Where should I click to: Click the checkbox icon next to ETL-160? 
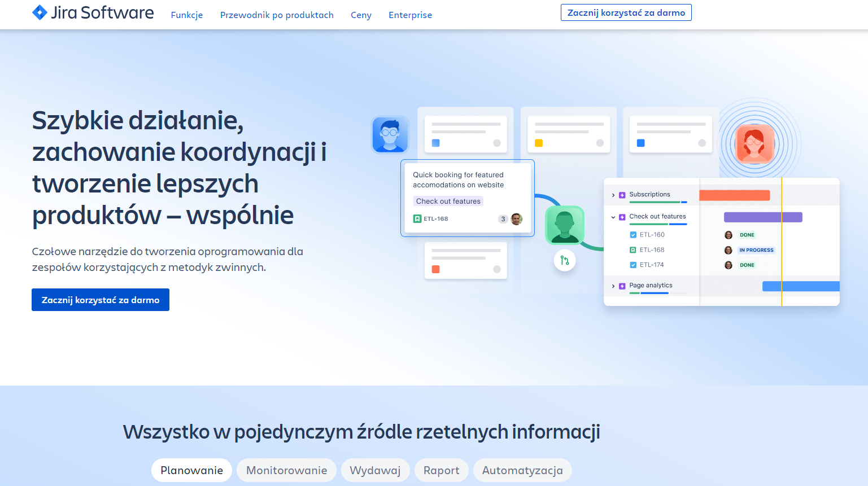633,235
